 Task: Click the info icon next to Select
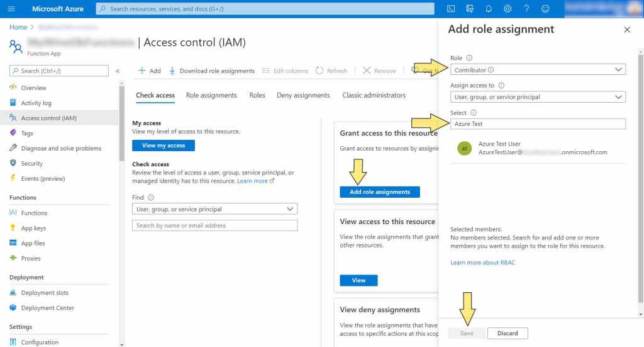coord(473,113)
